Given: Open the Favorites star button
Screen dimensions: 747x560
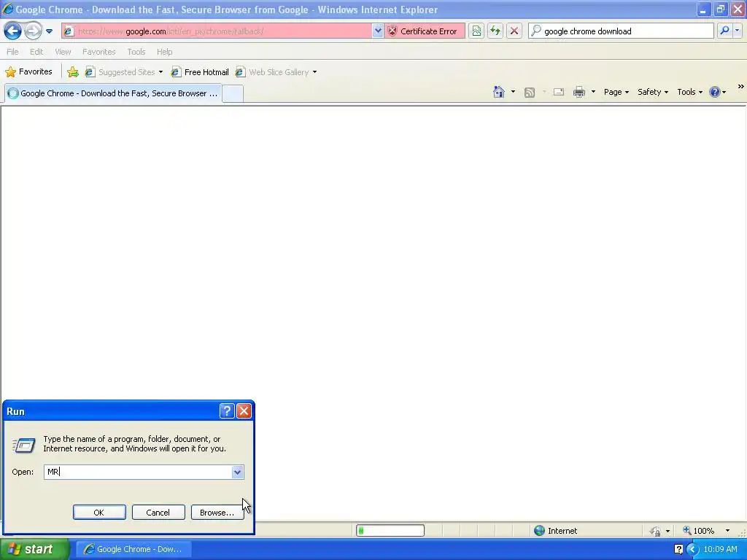Looking at the screenshot, I should tap(28, 72).
